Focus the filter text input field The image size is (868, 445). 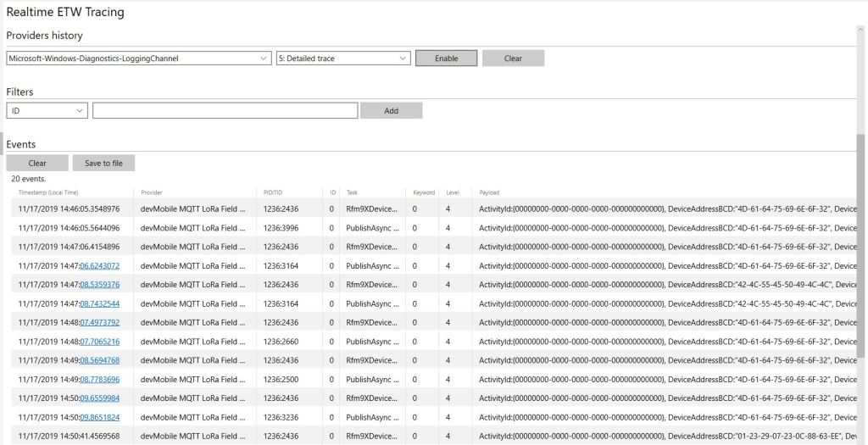(225, 110)
